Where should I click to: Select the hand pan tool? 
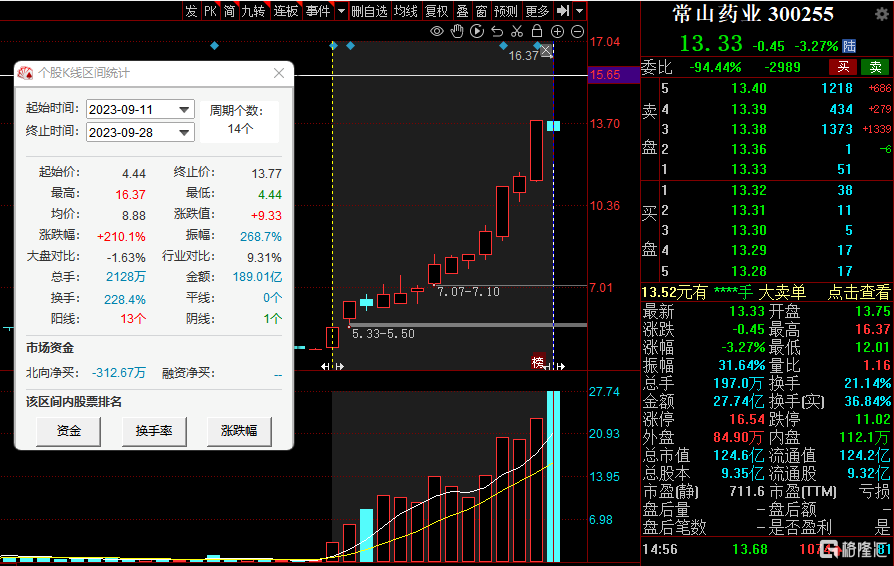[x=457, y=31]
